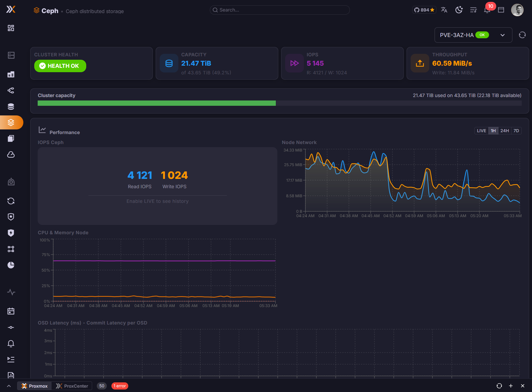Expand the bottom panel chevron
This screenshot has width=532, height=392.
(x=9, y=386)
